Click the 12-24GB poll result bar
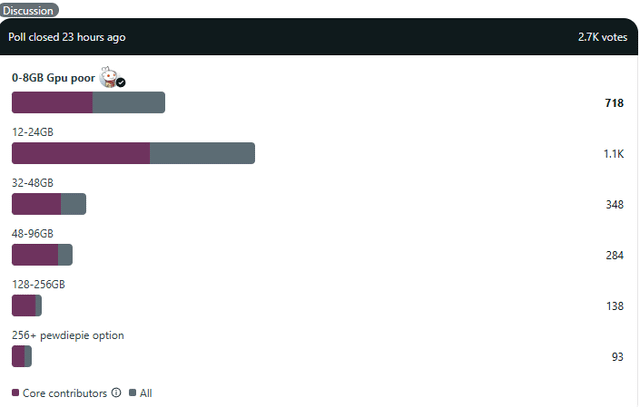 pos(133,153)
